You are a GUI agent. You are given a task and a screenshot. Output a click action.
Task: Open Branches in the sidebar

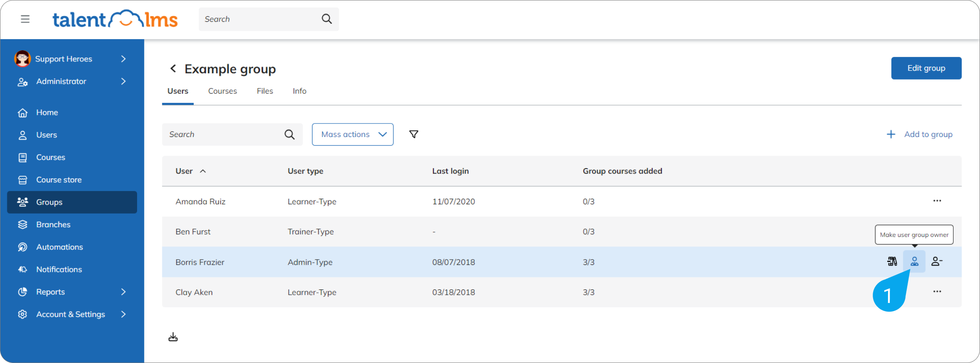click(x=72, y=225)
